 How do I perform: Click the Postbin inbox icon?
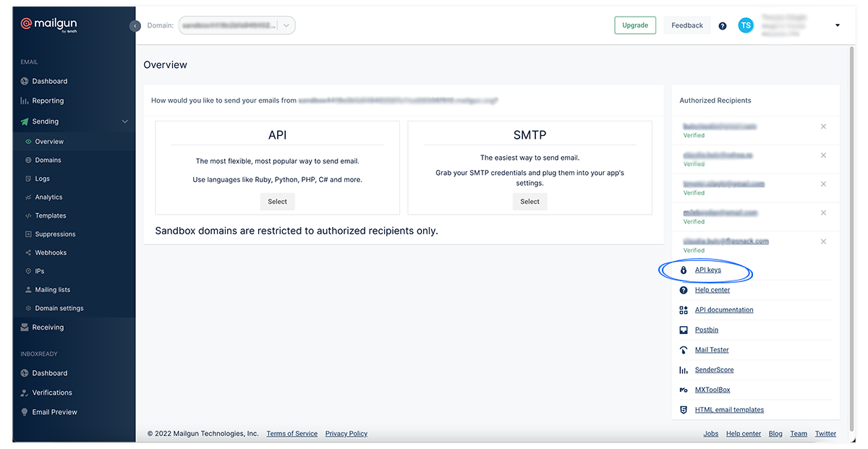684,330
